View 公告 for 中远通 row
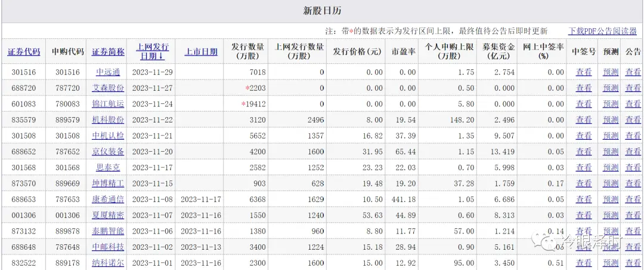 coord(633,72)
